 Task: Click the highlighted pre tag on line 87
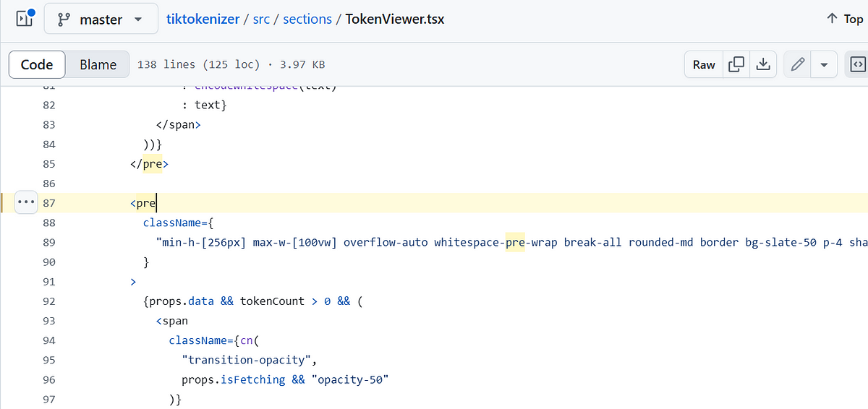click(x=146, y=202)
